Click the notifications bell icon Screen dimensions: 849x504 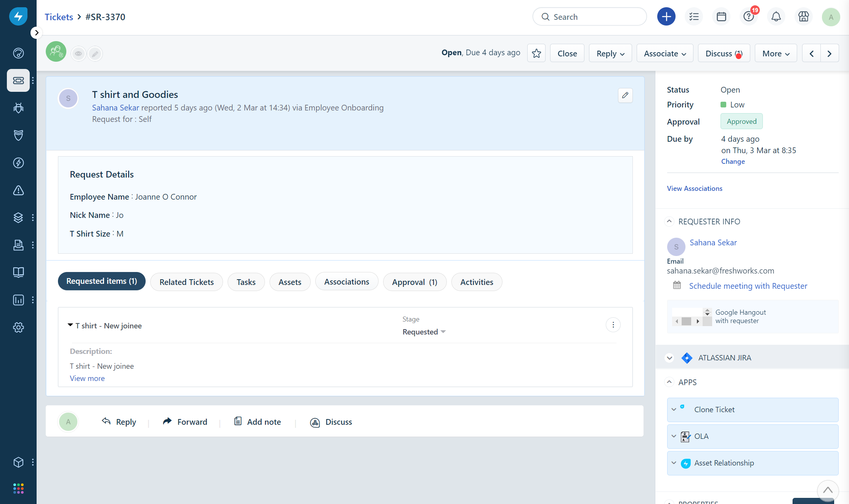[776, 17]
